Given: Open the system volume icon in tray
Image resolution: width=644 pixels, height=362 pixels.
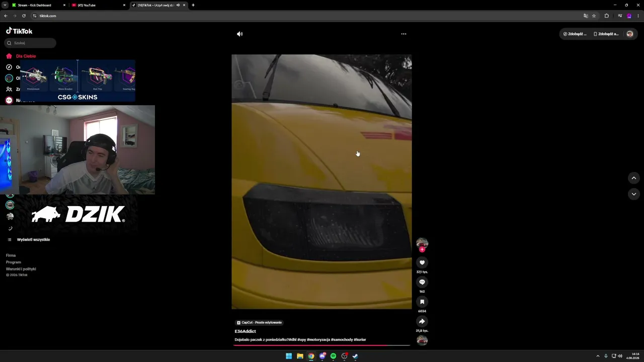Looking at the screenshot, I should click(620, 356).
